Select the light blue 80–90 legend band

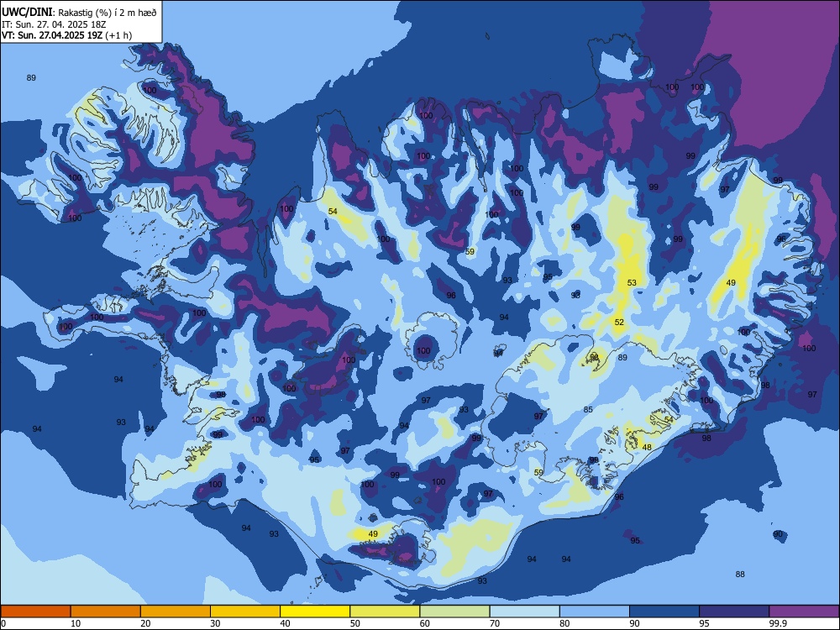(x=595, y=611)
